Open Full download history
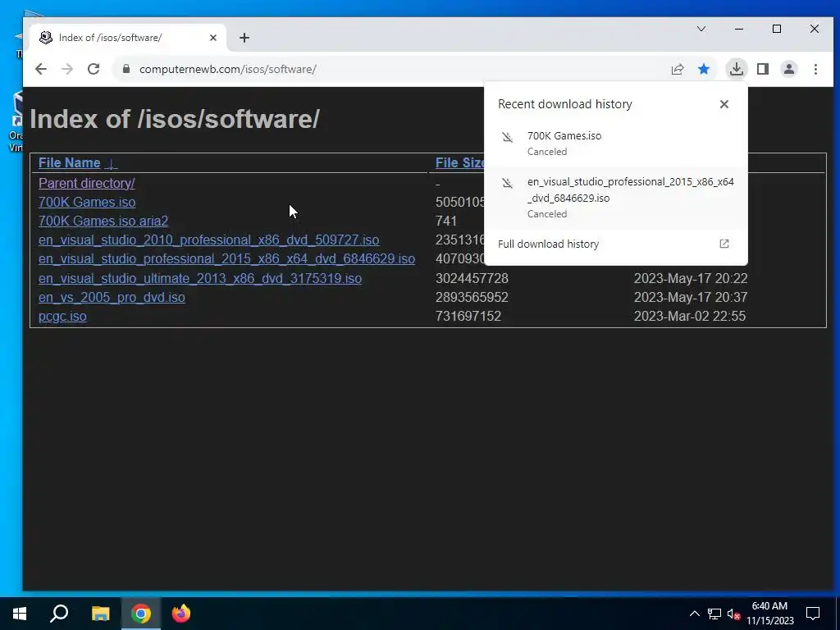The height and width of the screenshot is (630, 840). [x=615, y=244]
